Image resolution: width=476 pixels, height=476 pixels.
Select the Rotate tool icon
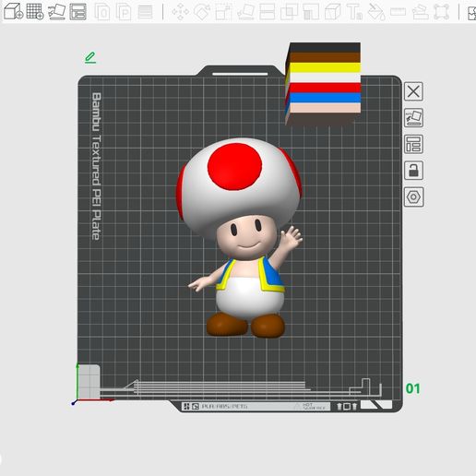202,12
